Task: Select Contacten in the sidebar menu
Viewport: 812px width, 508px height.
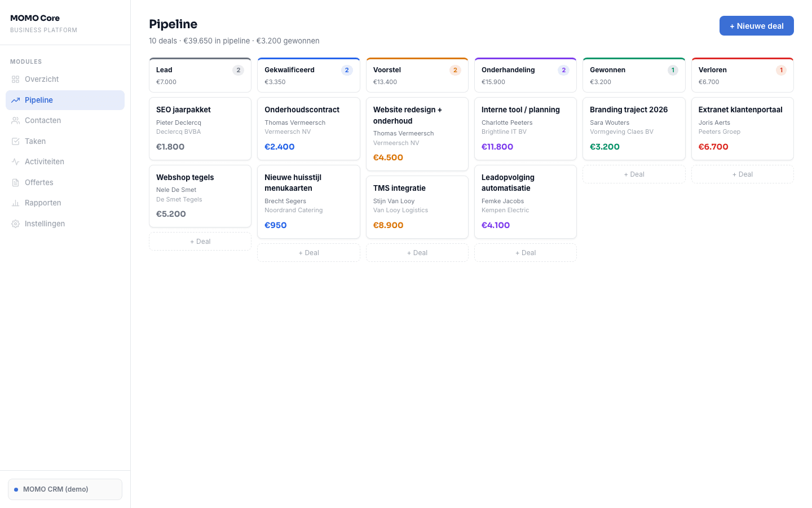Action: [x=42, y=120]
